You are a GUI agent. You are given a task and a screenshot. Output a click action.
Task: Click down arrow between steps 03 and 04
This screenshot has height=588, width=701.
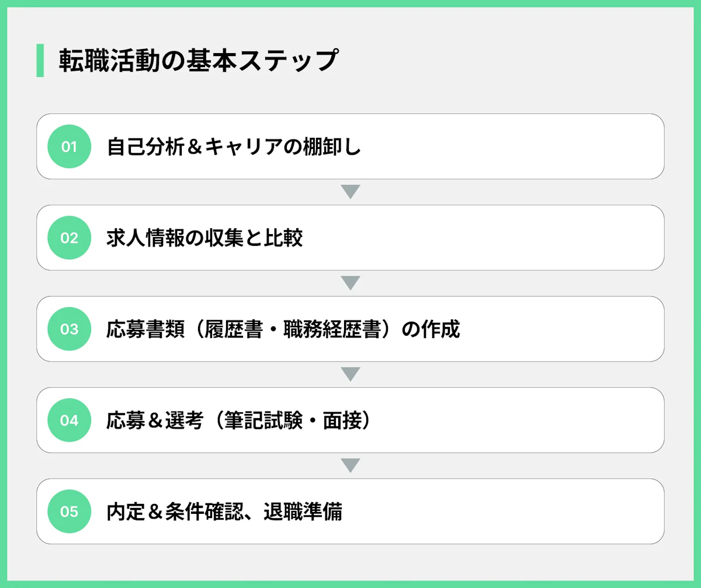[x=350, y=374]
